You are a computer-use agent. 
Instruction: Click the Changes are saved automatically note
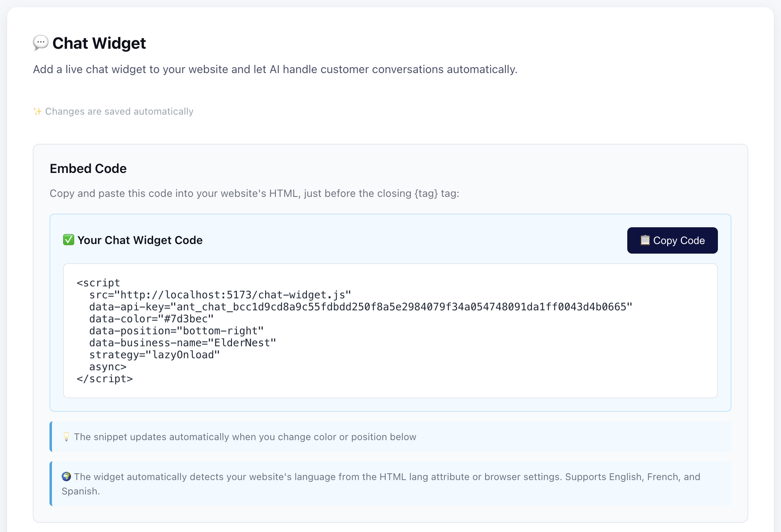tap(119, 111)
